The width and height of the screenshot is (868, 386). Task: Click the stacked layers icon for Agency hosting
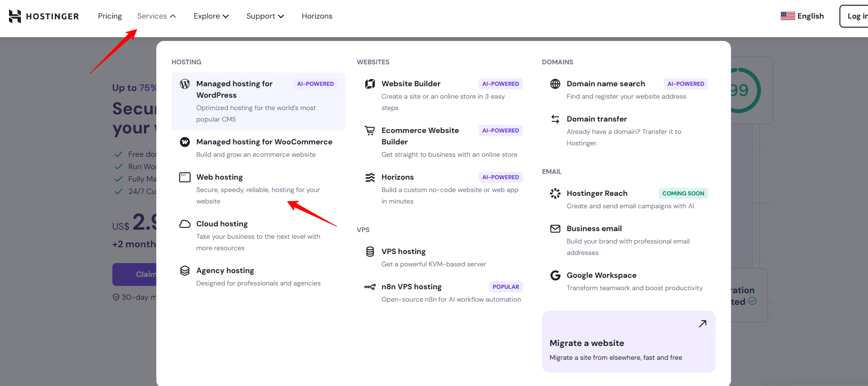coord(185,271)
